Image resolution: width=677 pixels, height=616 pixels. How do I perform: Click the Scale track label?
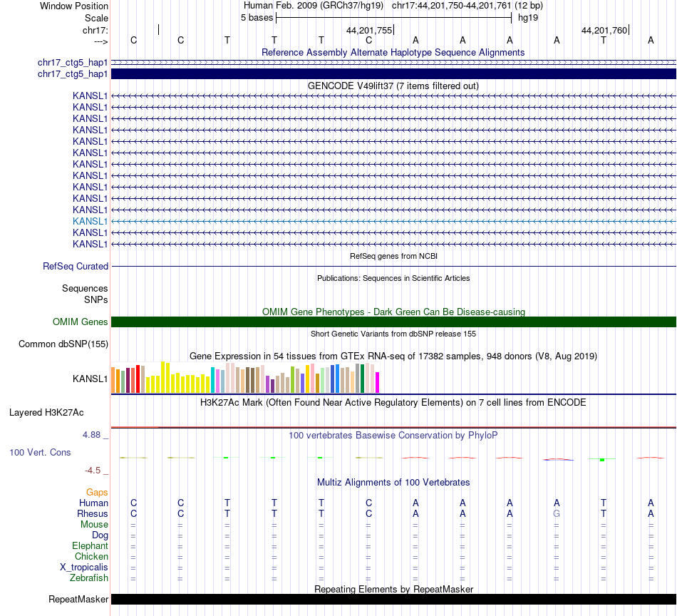pos(96,18)
